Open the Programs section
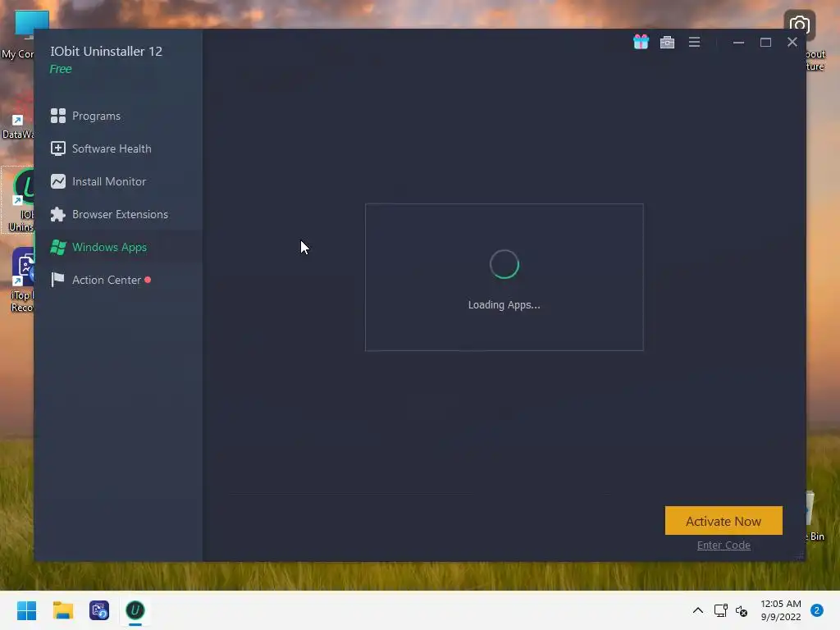This screenshot has height=630, width=840. 118,116
